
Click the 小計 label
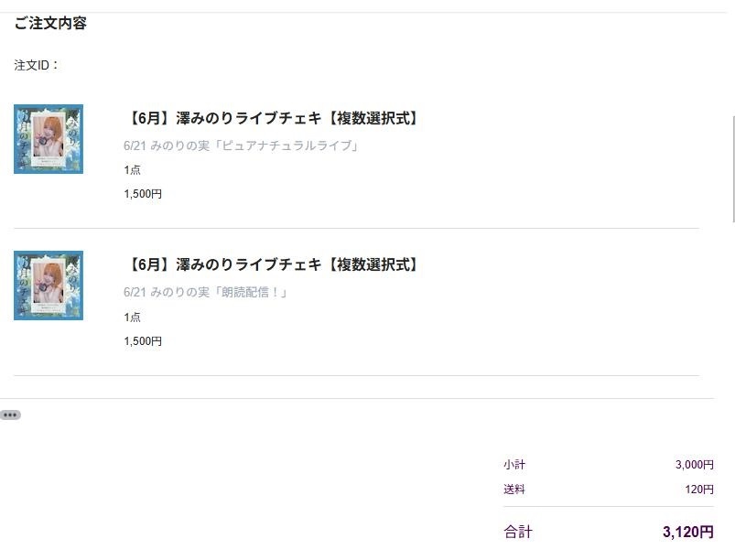(514, 465)
